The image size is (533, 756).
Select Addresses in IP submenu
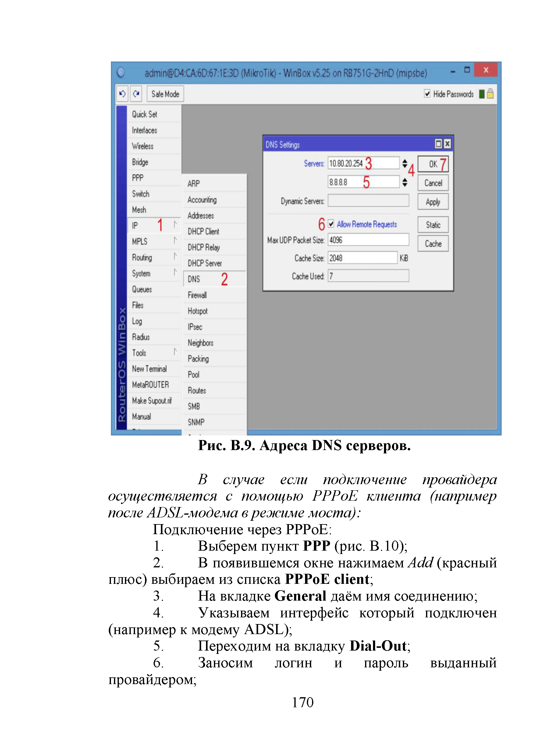214,216
